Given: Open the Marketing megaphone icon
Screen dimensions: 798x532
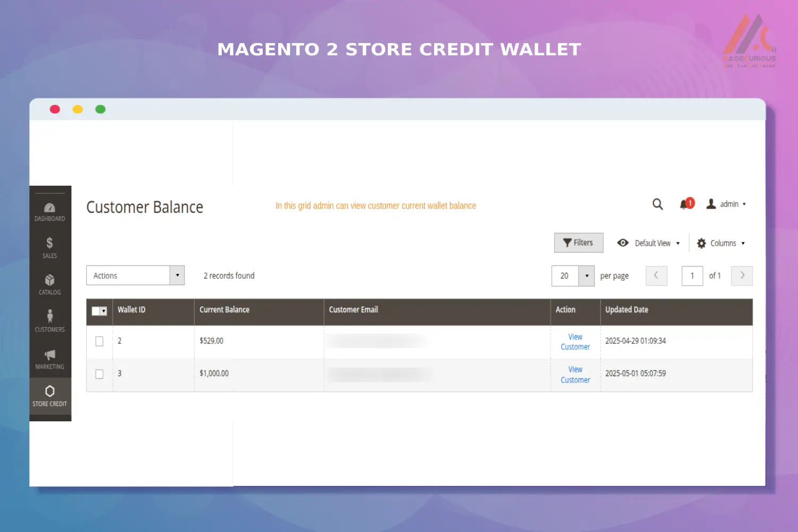Looking at the screenshot, I should [x=49, y=355].
